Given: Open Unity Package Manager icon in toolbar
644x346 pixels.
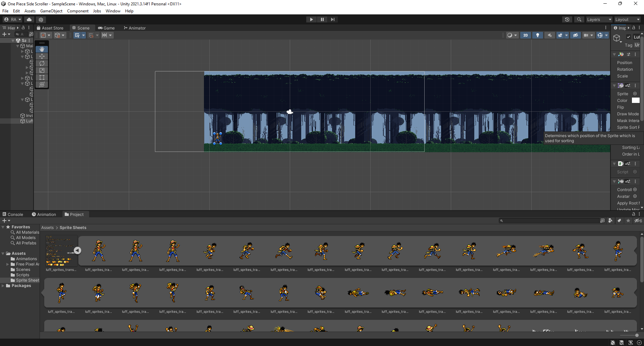Looking at the screenshot, I should click(41, 19).
